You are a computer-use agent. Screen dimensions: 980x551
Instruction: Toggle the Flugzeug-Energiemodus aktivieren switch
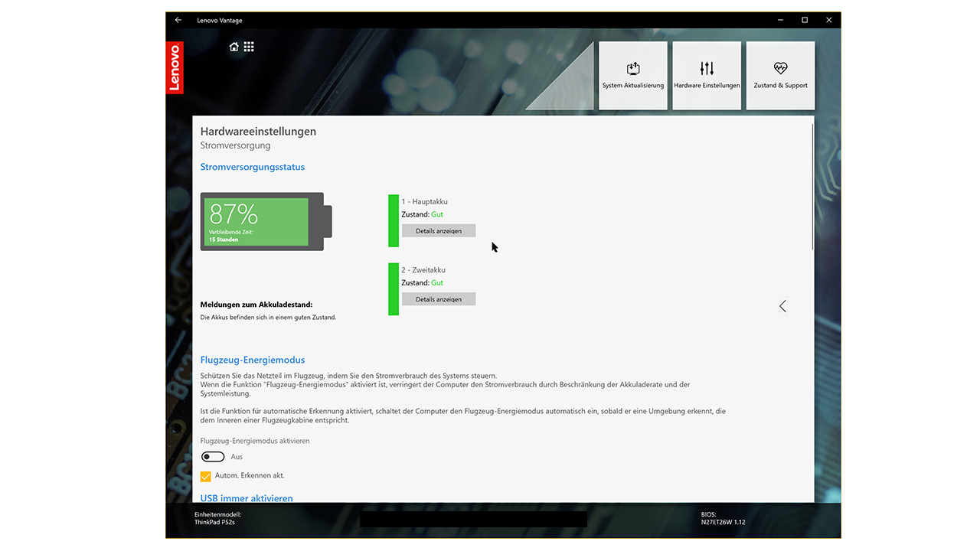pyautogui.click(x=213, y=457)
